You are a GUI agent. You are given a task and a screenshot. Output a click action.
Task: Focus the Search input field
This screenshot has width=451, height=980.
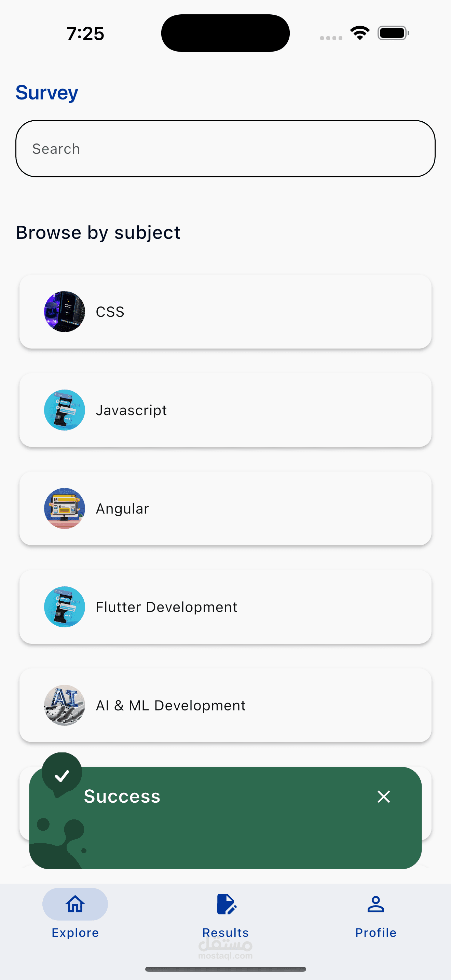(x=225, y=149)
